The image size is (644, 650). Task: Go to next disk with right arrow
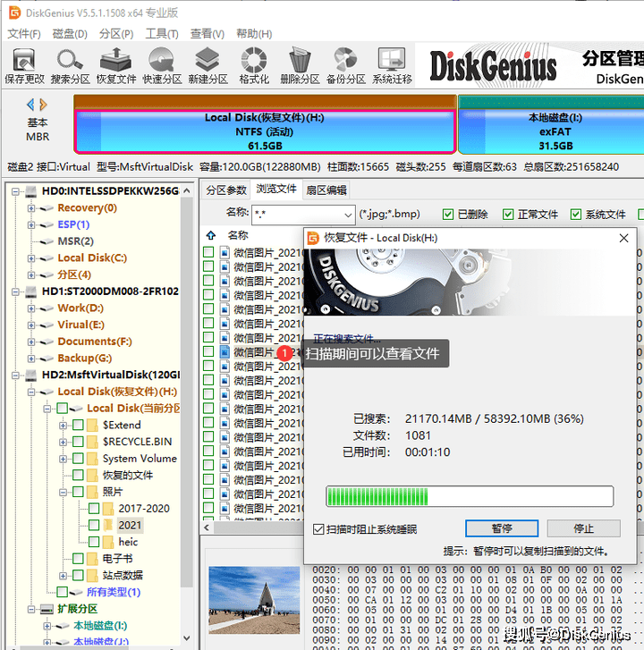(43, 105)
